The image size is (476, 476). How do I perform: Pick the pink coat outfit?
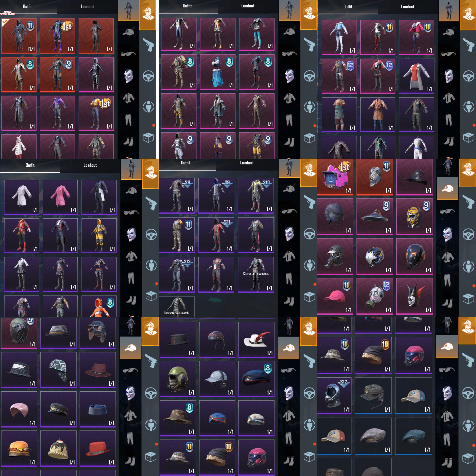tap(60, 197)
